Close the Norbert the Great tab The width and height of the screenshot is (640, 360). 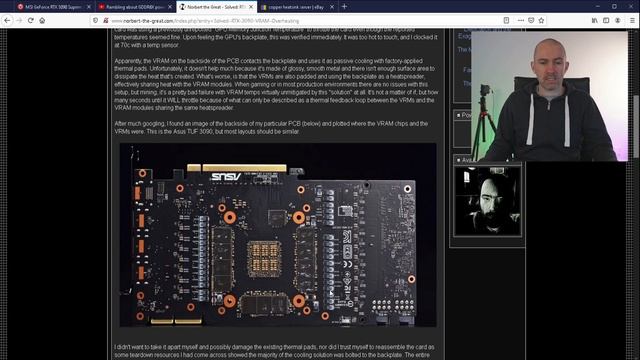tap(251, 7)
